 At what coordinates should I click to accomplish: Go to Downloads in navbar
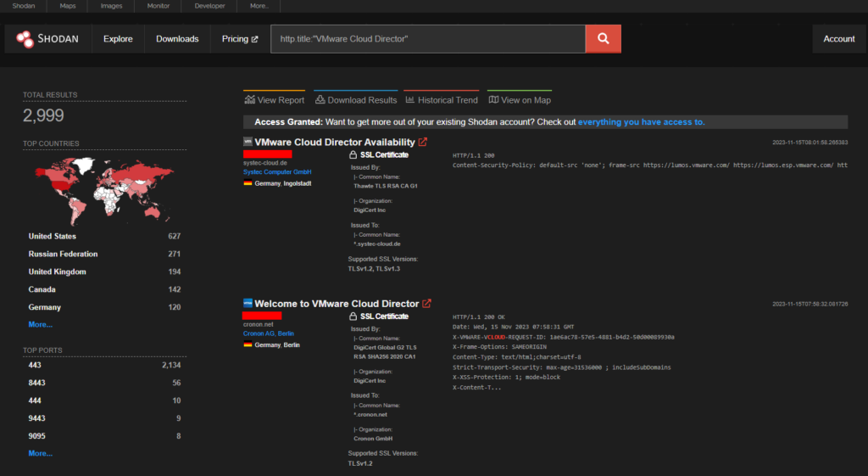point(177,39)
